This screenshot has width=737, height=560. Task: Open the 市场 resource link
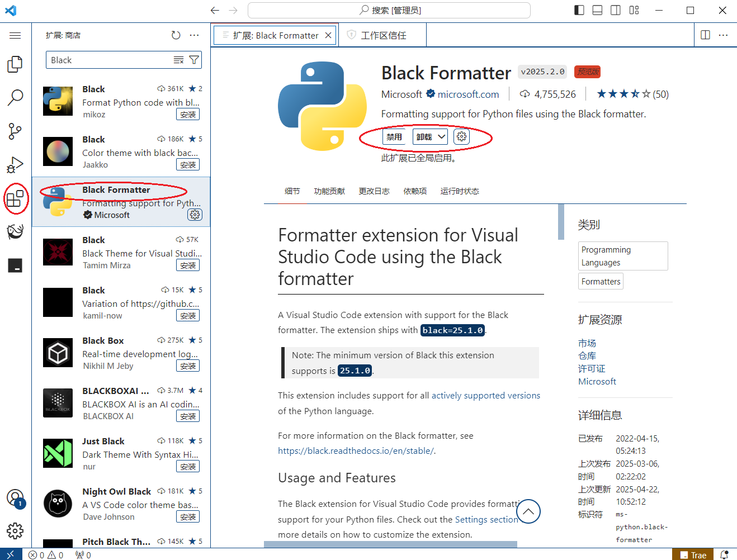[x=587, y=343]
